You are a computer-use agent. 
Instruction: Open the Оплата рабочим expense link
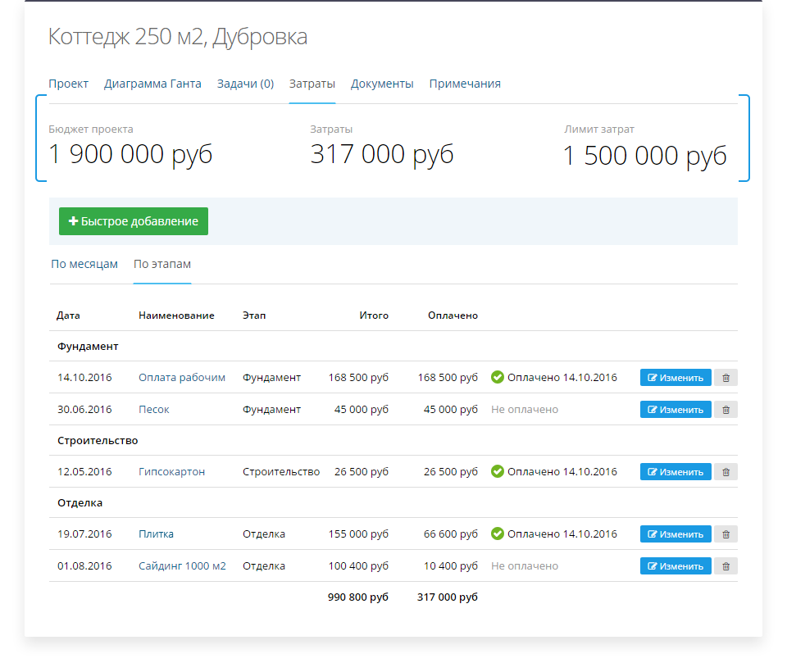tap(182, 378)
